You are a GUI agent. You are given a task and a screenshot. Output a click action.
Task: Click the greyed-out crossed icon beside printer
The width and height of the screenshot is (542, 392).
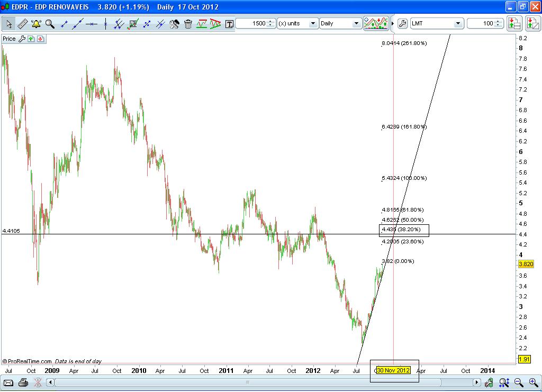point(38,382)
